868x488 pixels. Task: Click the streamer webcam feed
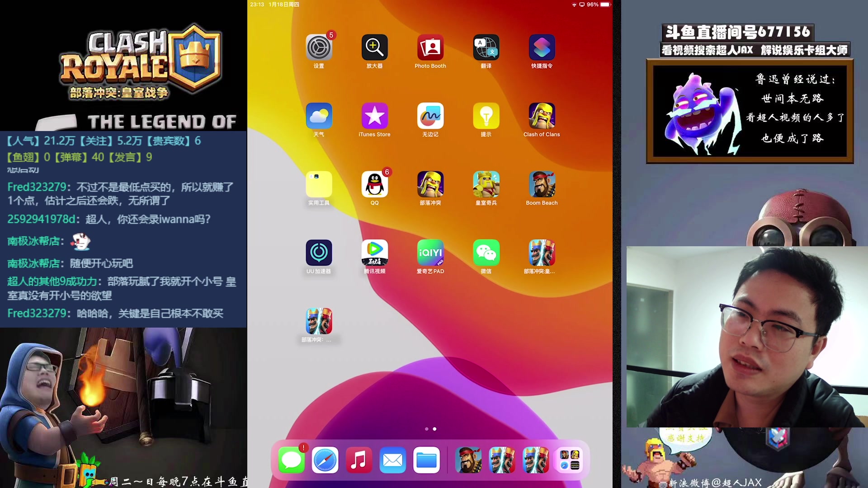[747, 337]
